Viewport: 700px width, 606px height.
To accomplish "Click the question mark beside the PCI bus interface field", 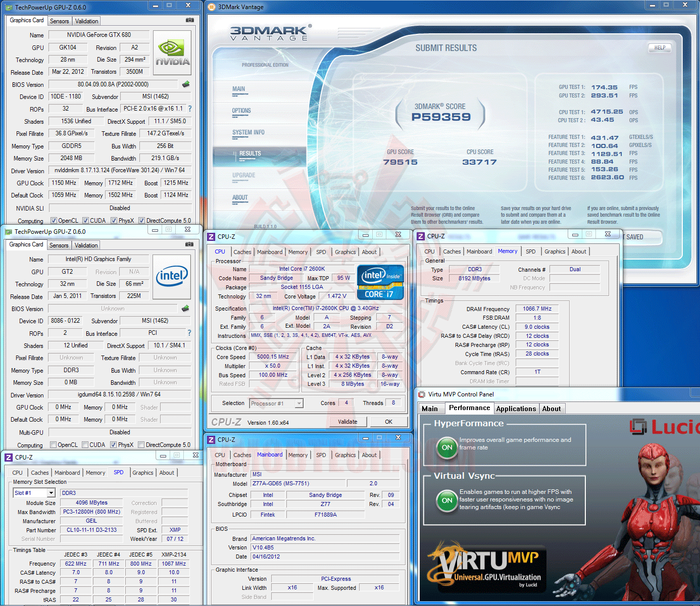I will [x=189, y=333].
